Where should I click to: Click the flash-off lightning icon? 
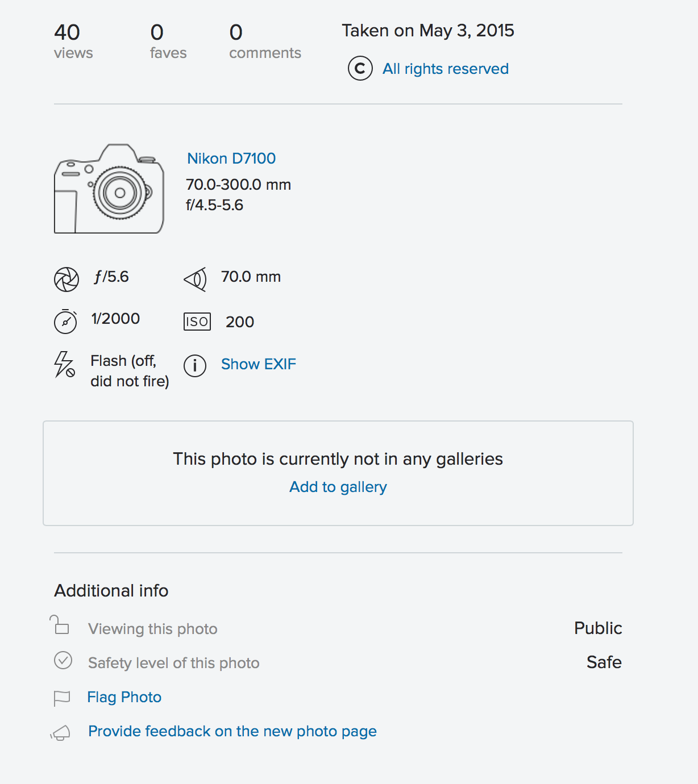click(64, 364)
